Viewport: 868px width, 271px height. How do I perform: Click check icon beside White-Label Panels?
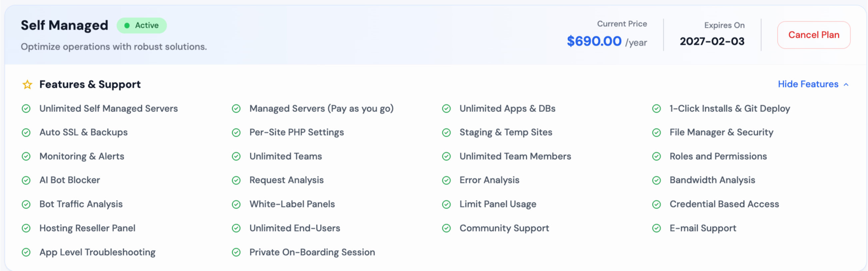pyautogui.click(x=236, y=205)
